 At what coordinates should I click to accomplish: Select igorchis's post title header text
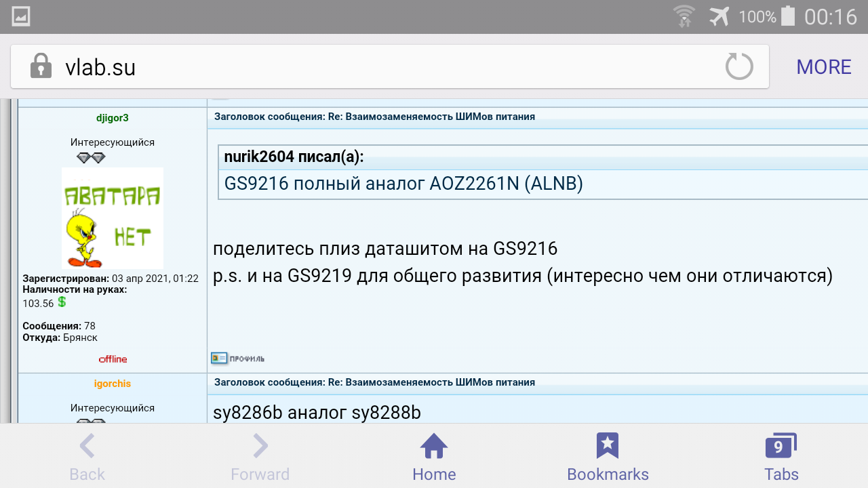[x=375, y=382]
